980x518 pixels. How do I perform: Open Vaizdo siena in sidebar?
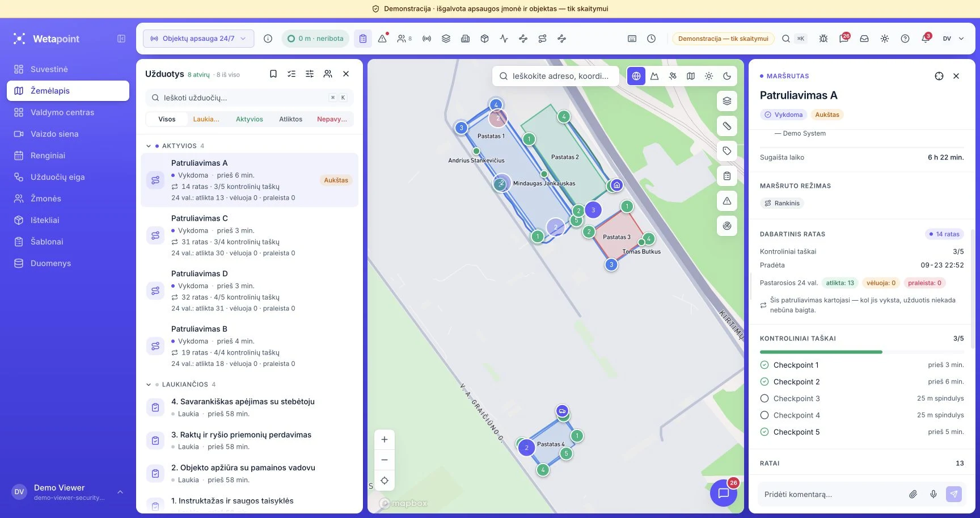[68, 134]
